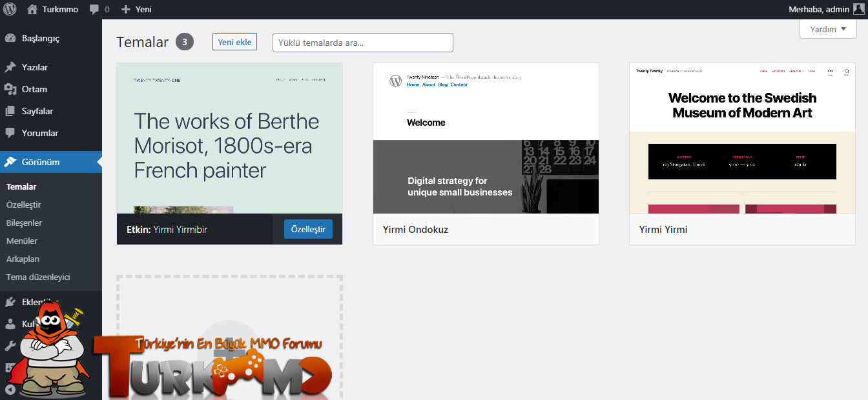Focus the Yüklü temalarda ara search field
Screen dimensions: 868x400
pyautogui.click(x=363, y=43)
